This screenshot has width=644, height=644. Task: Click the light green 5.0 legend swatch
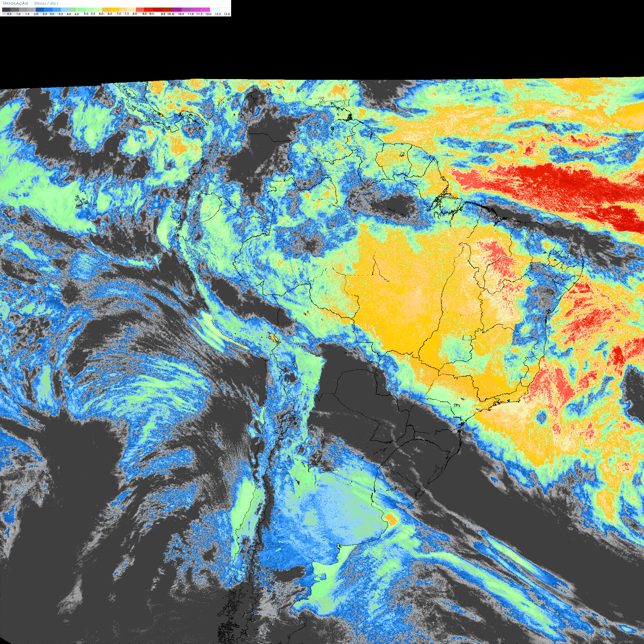pos(81,10)
